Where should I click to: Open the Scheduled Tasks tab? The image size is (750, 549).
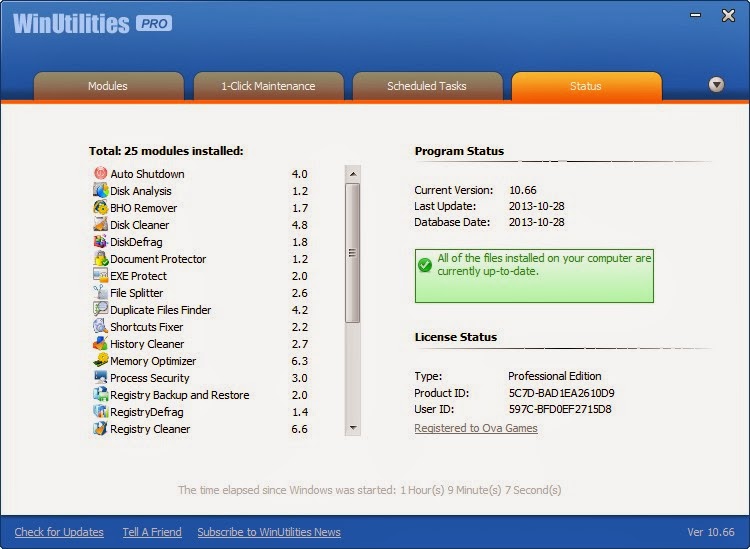[427, 86]
